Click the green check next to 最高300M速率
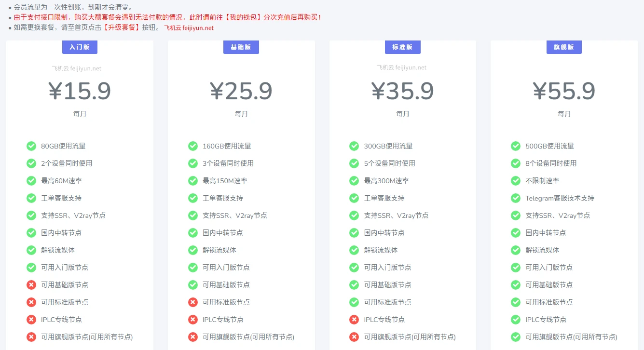Viewport: 644px width, 350px height. pos(354,181)
